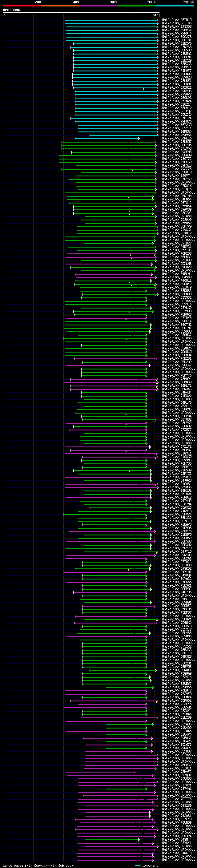The width and height of the screenshot is (197, 868).
Task: Click the red ~20% identity legend segment
Action: (22, 6)
